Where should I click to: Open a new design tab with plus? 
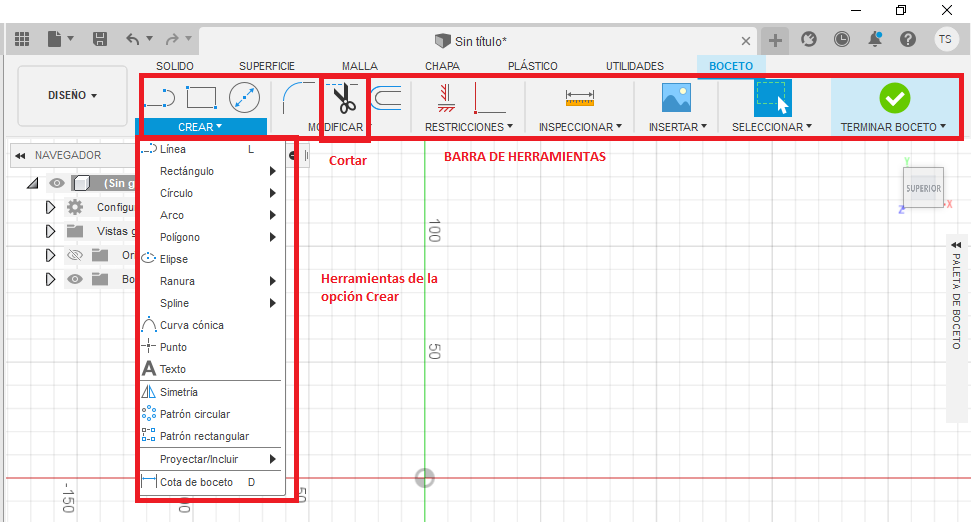tap(775, 41)
